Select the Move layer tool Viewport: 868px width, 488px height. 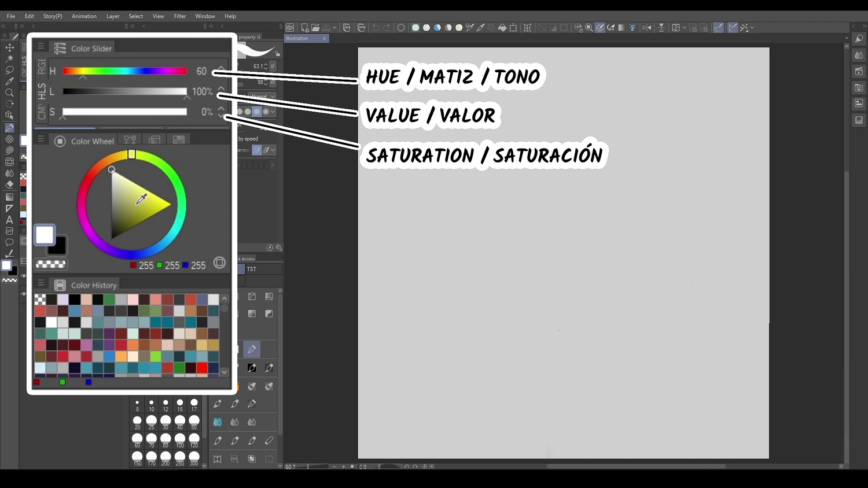[9, 47]
